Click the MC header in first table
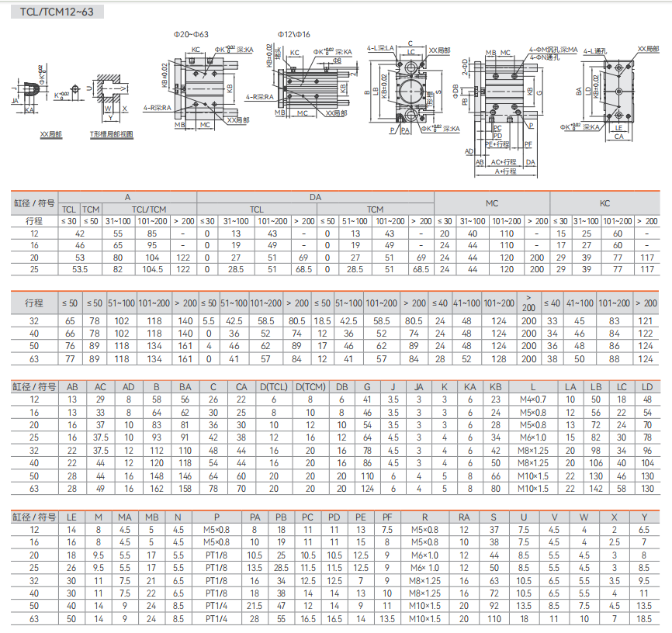672x633 pixels. 492,203
